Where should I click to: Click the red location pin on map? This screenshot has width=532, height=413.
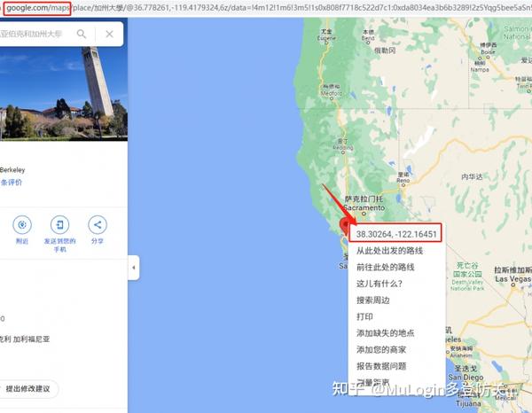345,226
